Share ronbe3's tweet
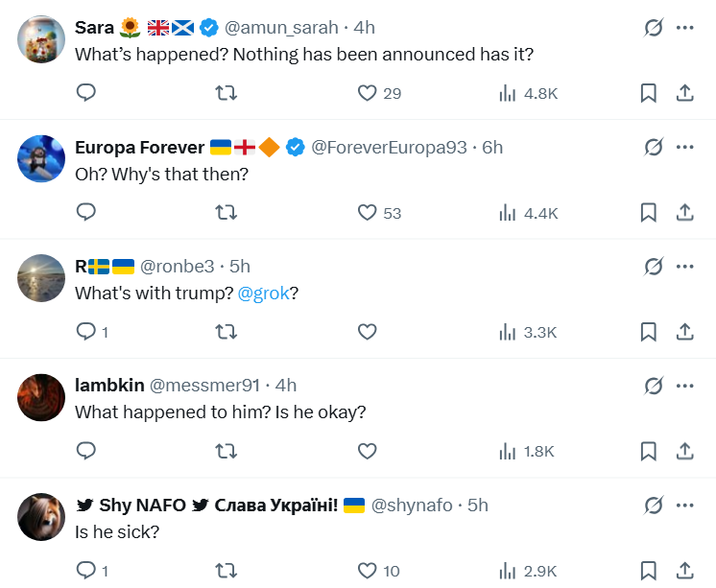716x588 pixels. (685, 332)
